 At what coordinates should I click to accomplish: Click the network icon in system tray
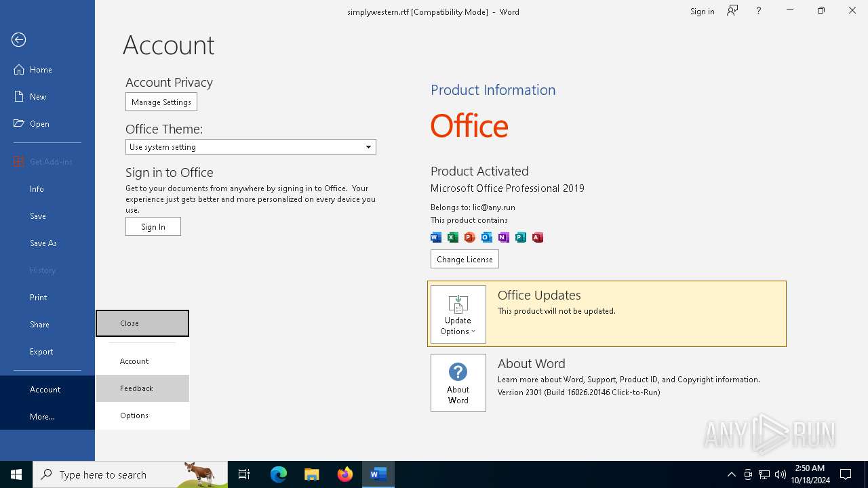pyautogui.click(x=764, y=474)
